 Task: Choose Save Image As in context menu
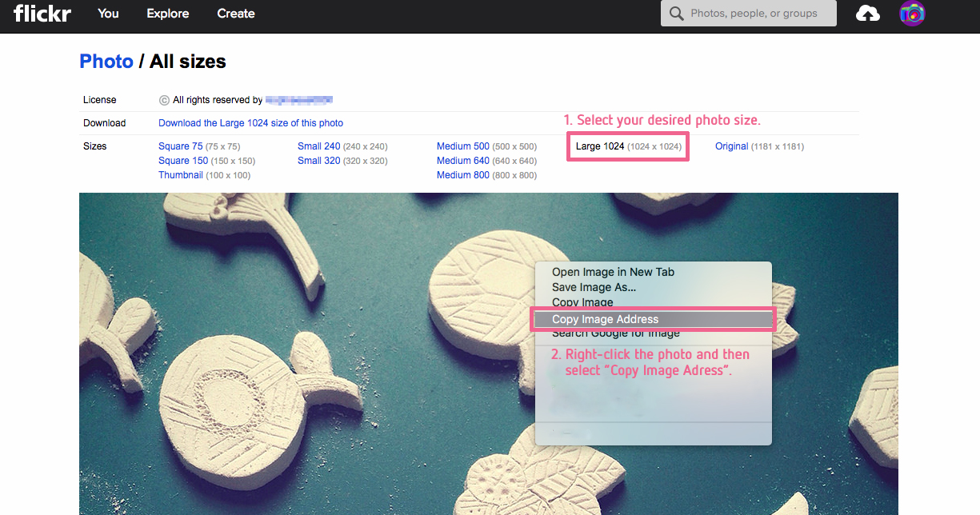click(x=594, y=287)
